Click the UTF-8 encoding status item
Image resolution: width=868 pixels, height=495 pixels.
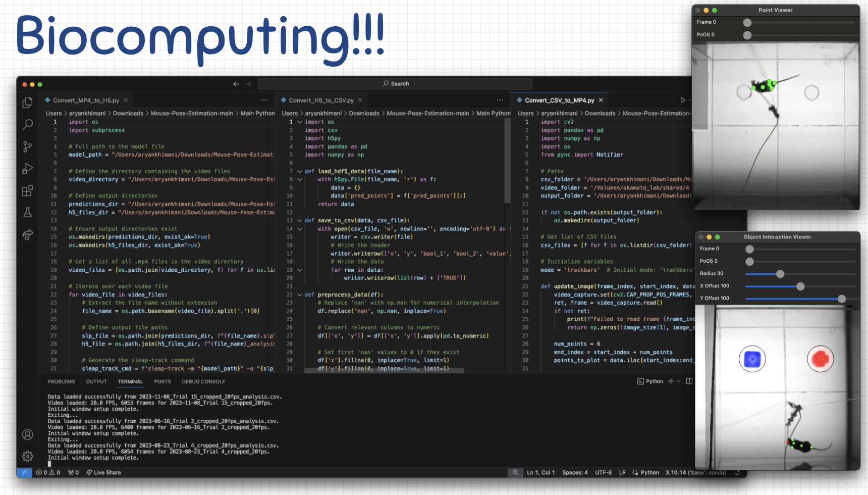click(x=603, y=472)
